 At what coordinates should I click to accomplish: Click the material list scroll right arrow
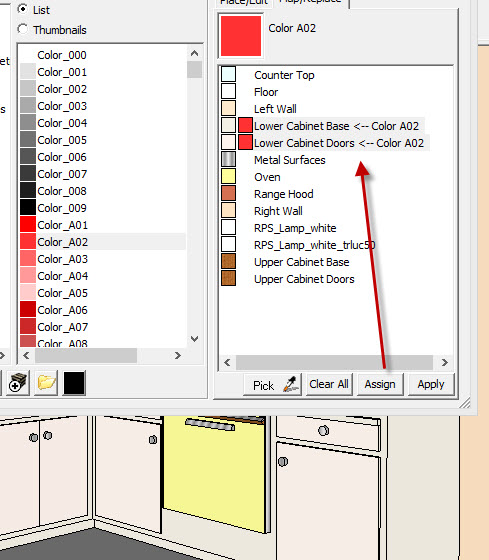point(444,362)
